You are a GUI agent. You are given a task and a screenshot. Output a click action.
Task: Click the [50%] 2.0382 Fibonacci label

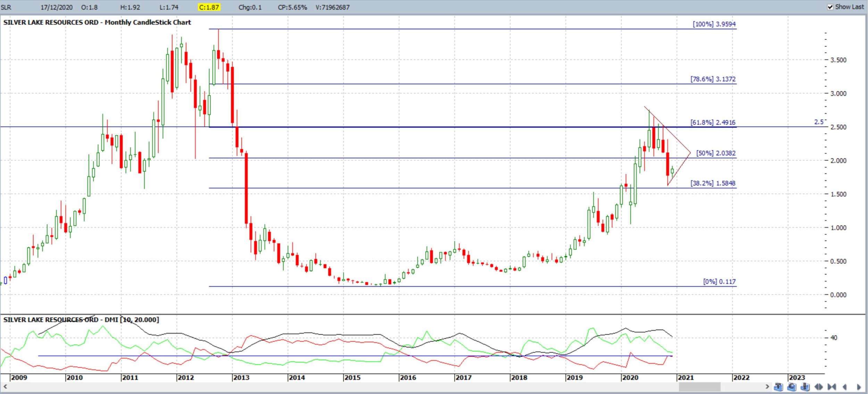[x=716, y=153]
